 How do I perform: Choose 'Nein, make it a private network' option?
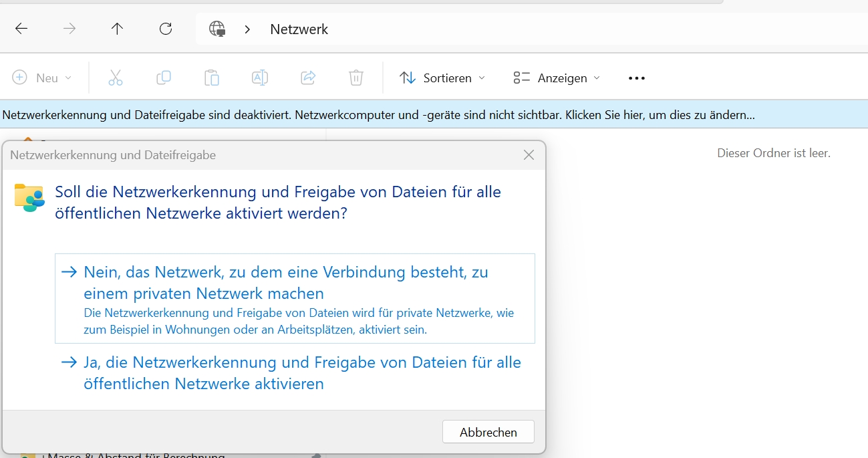coord(295,298)
